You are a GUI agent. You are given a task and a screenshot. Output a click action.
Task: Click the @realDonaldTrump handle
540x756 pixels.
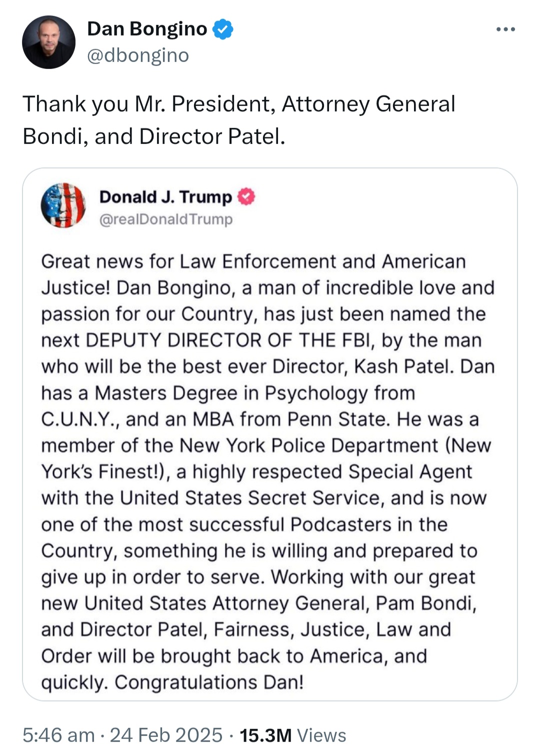pos(166,219)
